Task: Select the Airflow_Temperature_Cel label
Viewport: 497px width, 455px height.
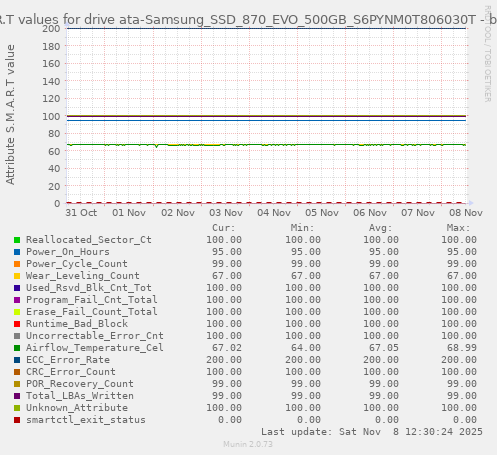Action: pyautogui.click(x=95, y=348)
